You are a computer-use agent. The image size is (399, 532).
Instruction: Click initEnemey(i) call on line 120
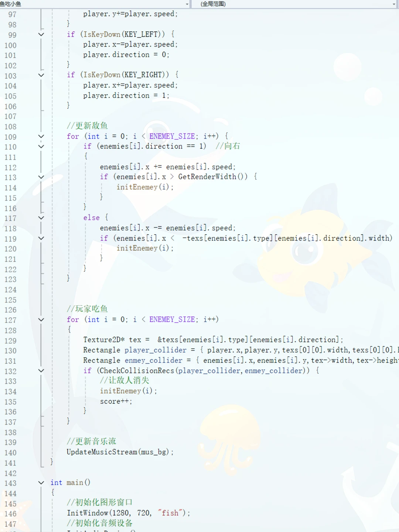coord(145,248)
